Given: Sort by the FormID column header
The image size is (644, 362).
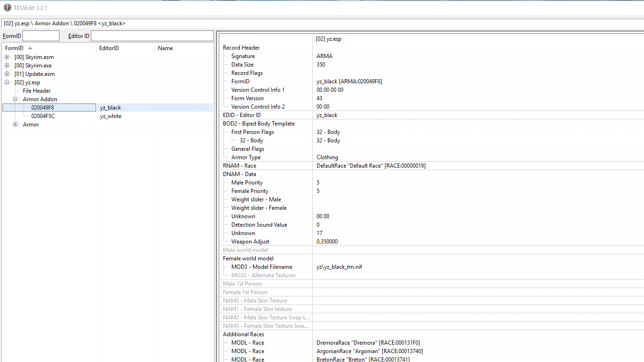Looking at the screenshot, I should pyautogui.click(x=49, y=48).
